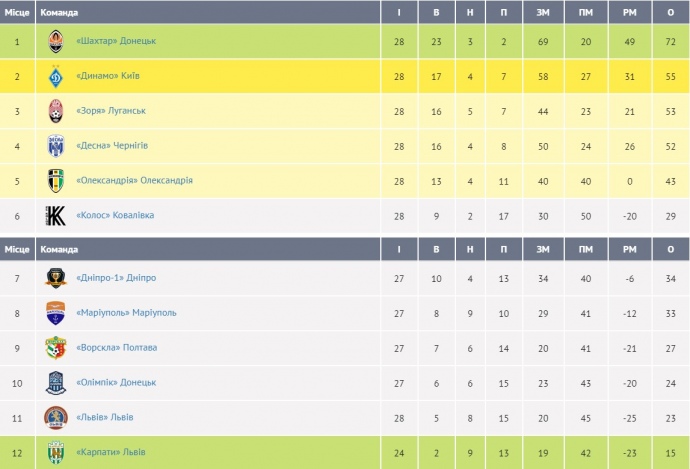Click the Oleksandriya club logo
Image resolution: width=690 pixels, height=469 pixels.
[x=56, y=181]
